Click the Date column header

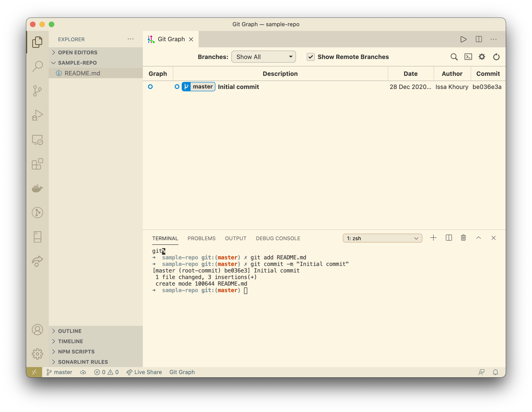click(x=410, y=74)
